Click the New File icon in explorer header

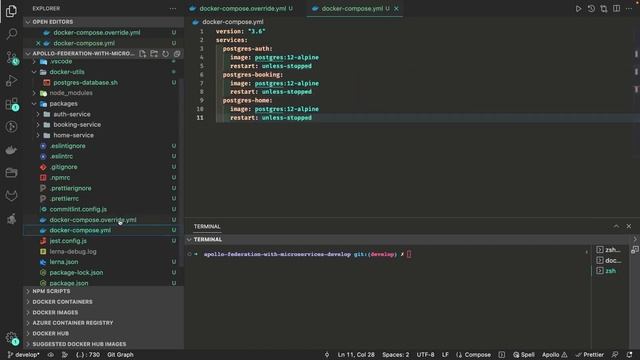click(142, 53)
